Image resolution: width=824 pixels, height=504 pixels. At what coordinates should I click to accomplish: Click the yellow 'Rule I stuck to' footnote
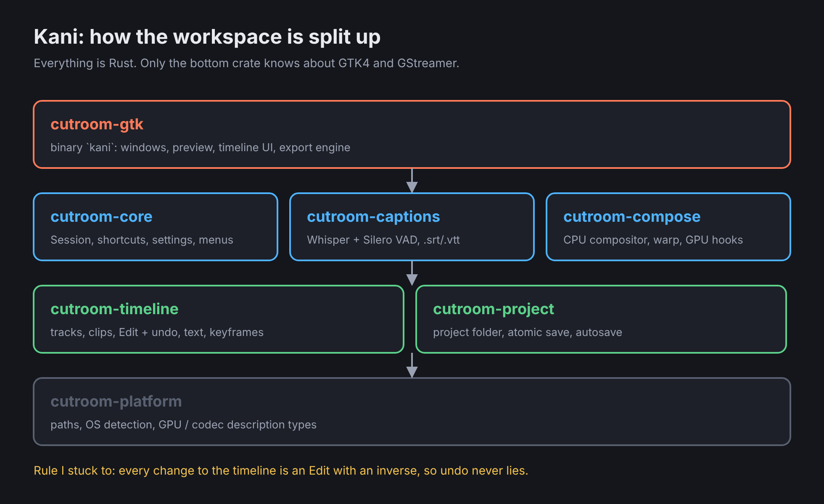[x=281, y=470]
